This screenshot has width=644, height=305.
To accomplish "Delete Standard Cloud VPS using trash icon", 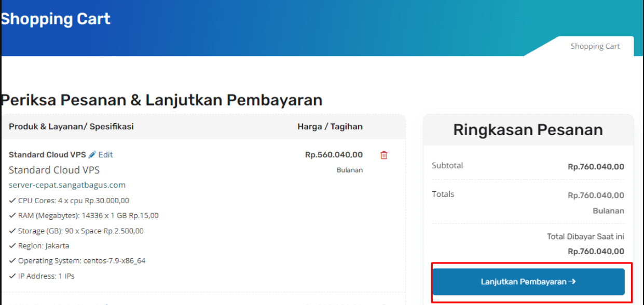I will pyautogui.click(x=384, y=155).
